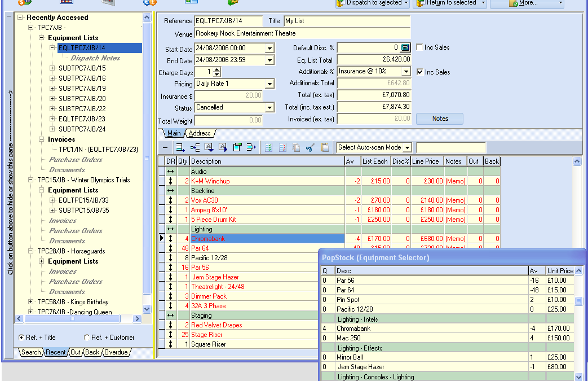
Task: Expand the SUBTPC7/JB/15 tree node
Action: click(x=53, y=68)
